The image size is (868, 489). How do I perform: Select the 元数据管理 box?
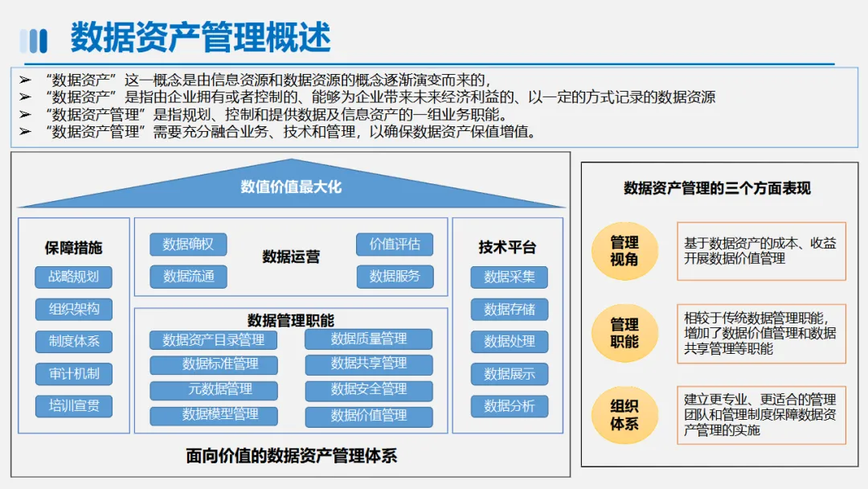click(214, 390)
